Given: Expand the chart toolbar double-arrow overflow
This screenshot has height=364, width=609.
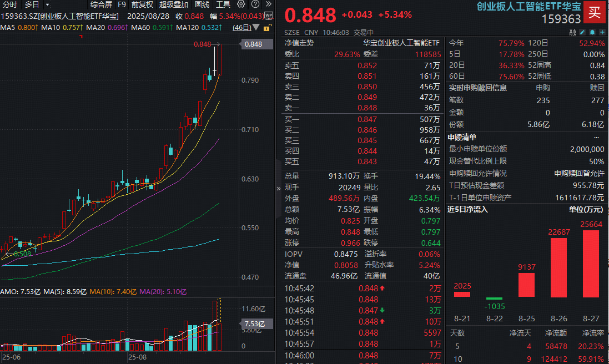Looking at the screenshot, I should [267, 4].
